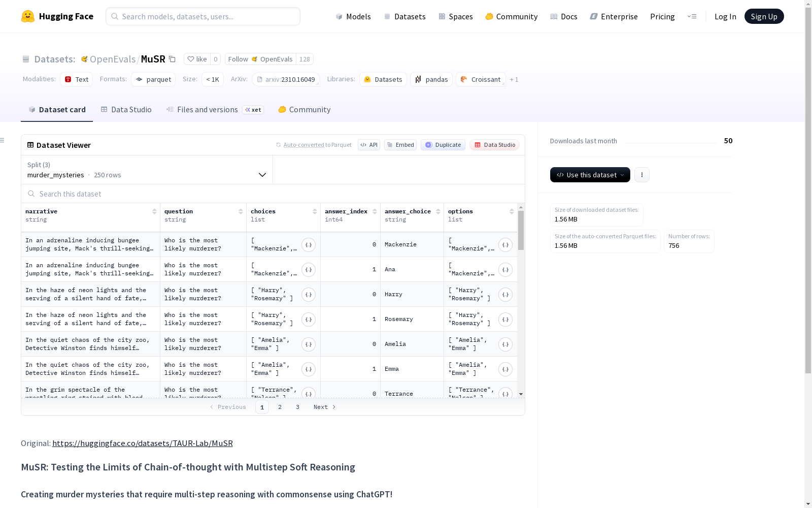The height and width of the screenshot is (508, 812).
Task: Select the Datasets library tag
Action: click(x=383, y=79)
